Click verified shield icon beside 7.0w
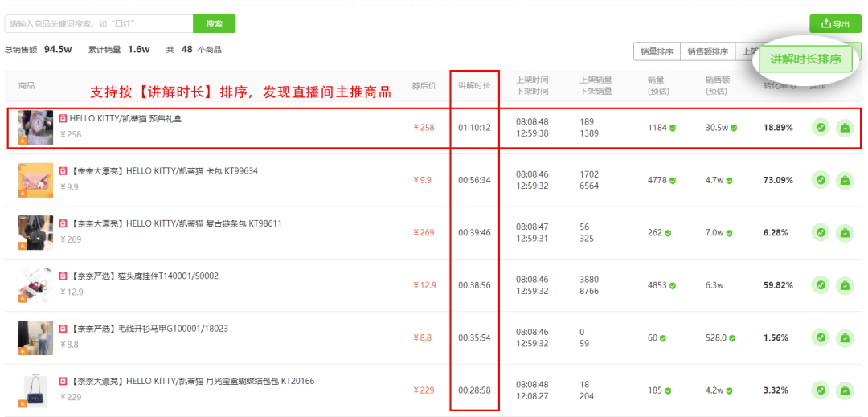 point(729,233)
